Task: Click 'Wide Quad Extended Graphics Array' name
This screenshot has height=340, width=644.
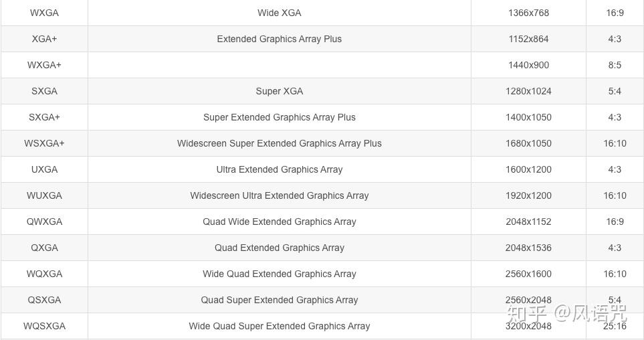Action: [x=279, y=274]
